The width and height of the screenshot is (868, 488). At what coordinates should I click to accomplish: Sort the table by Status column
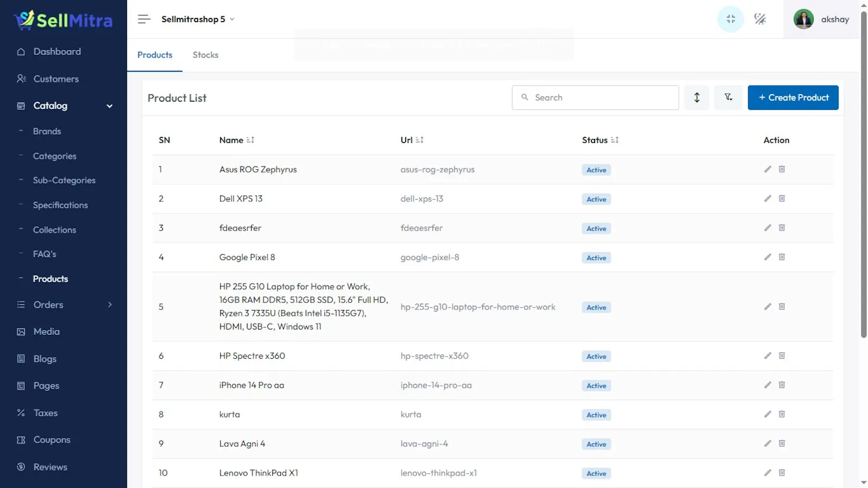point(614,140)
